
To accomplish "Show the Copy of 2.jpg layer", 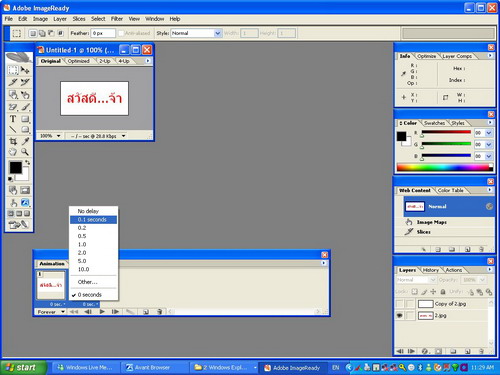I will pyautogui.click(x=399, y=304).
